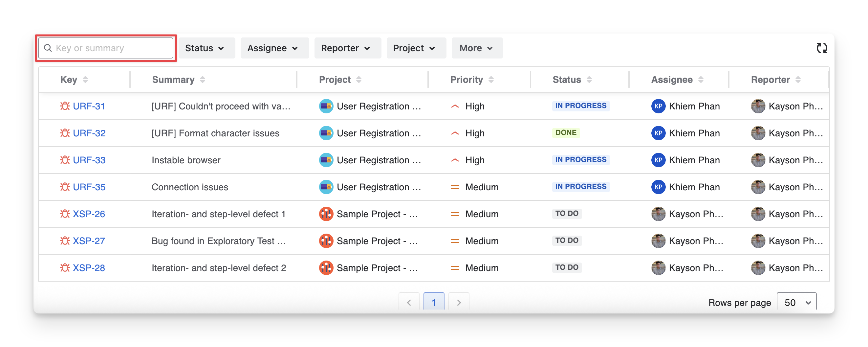
Task: Select page 1 in pagination
Action: (x=434, y=302)
